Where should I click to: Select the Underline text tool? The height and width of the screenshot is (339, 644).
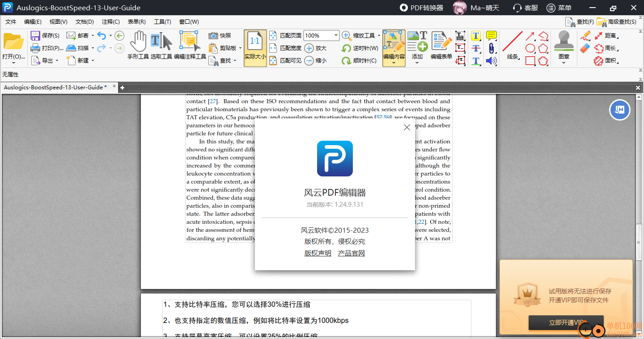point(476,61)
